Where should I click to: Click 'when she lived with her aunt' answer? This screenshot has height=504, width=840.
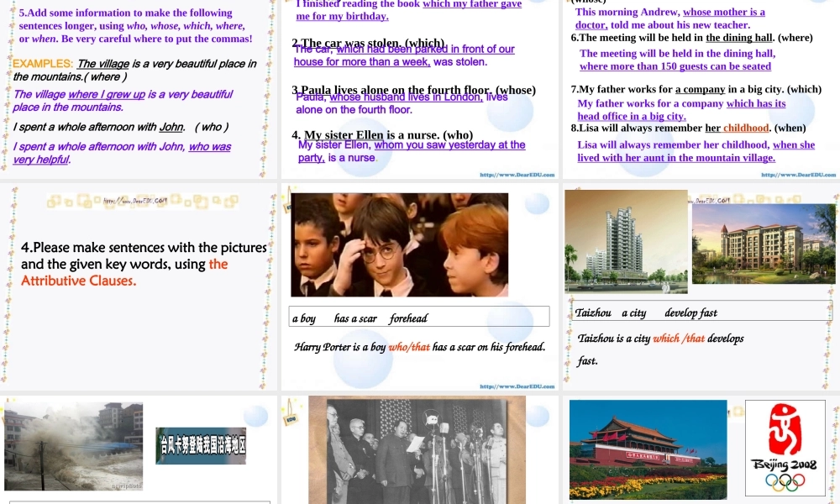click(x=696, y=151)
